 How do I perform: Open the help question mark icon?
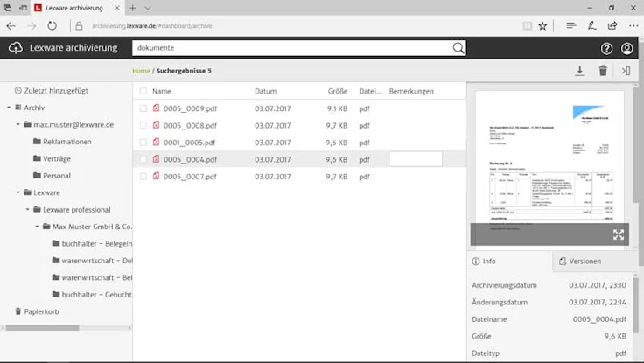(606, 48)
